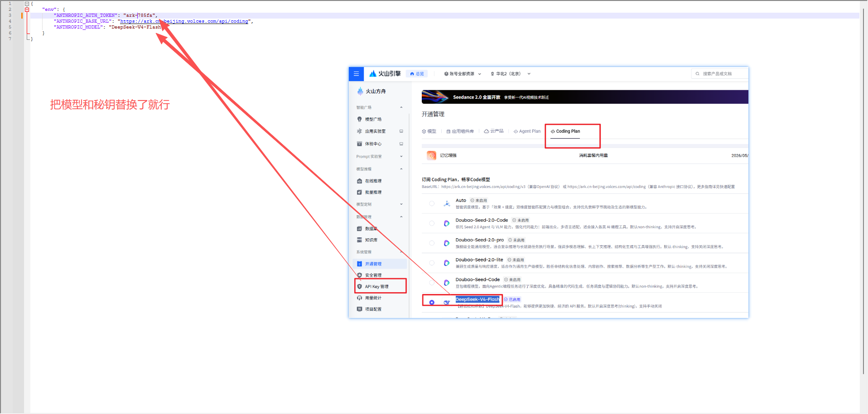Click the 知识库 sidebar icon
This screenshot has height=414, width=868.
[359, 240]
